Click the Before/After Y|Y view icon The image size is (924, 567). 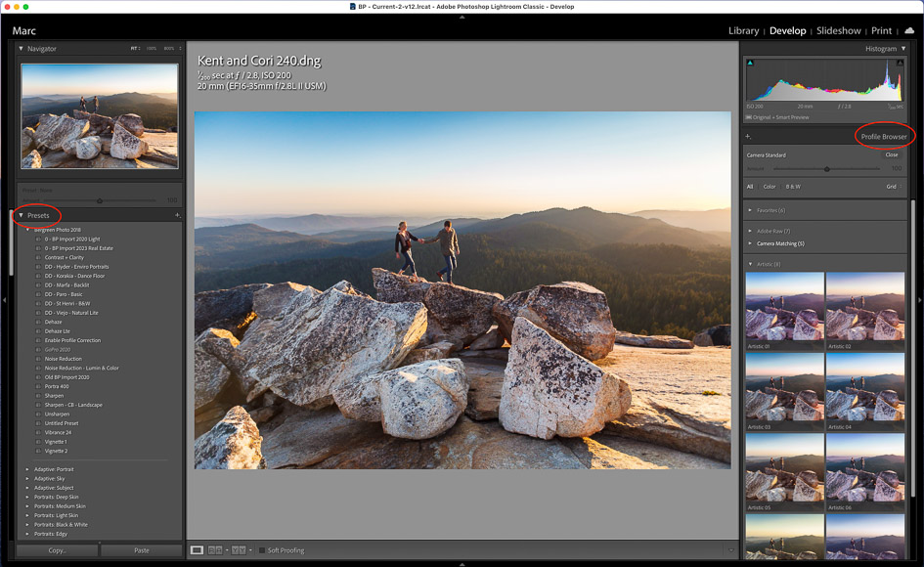point(239,550)
